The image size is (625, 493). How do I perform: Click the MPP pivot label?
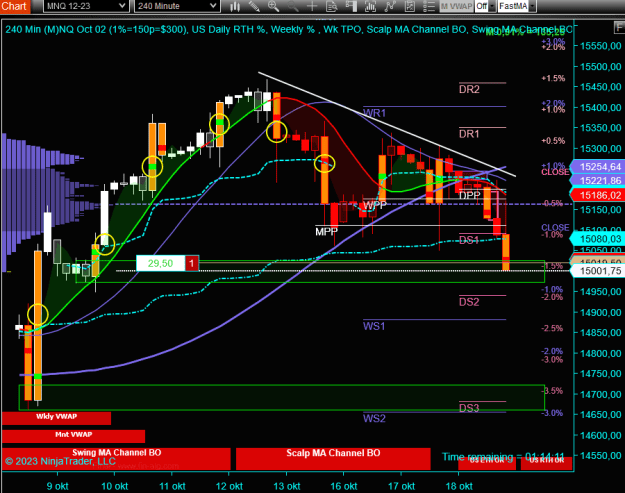[x=326, y=232]
